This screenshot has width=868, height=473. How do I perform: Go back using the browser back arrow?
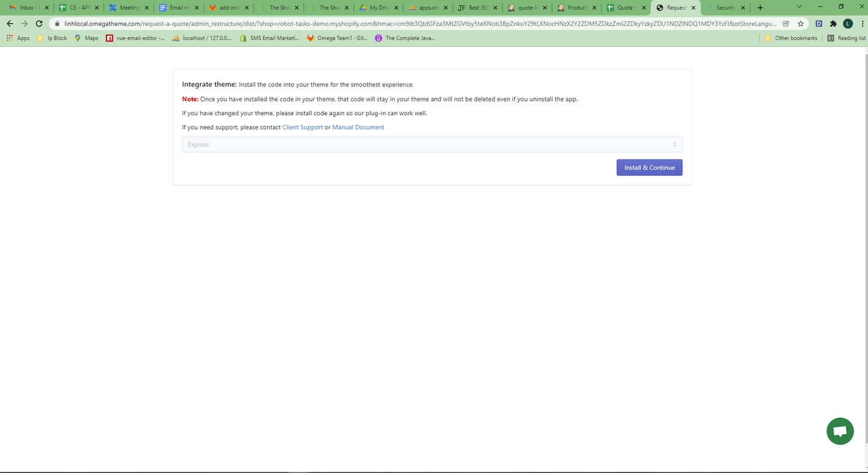pos(10,23)
